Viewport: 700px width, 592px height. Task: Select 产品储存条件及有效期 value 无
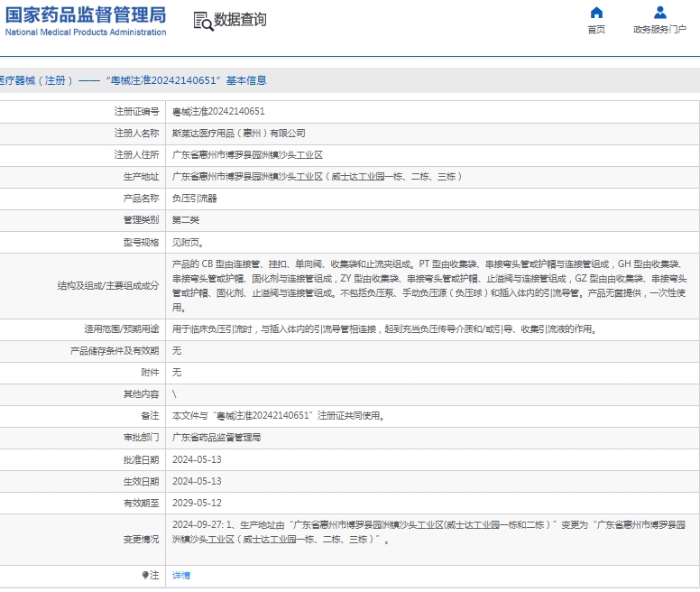(x=177, y=351)
